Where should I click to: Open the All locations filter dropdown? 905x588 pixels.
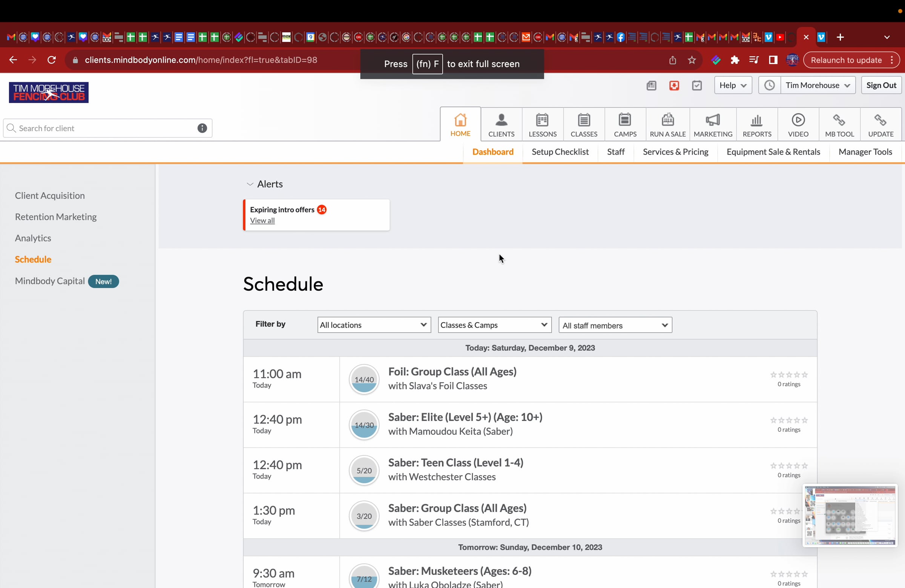pyautogui.click(x=374, y=325)
